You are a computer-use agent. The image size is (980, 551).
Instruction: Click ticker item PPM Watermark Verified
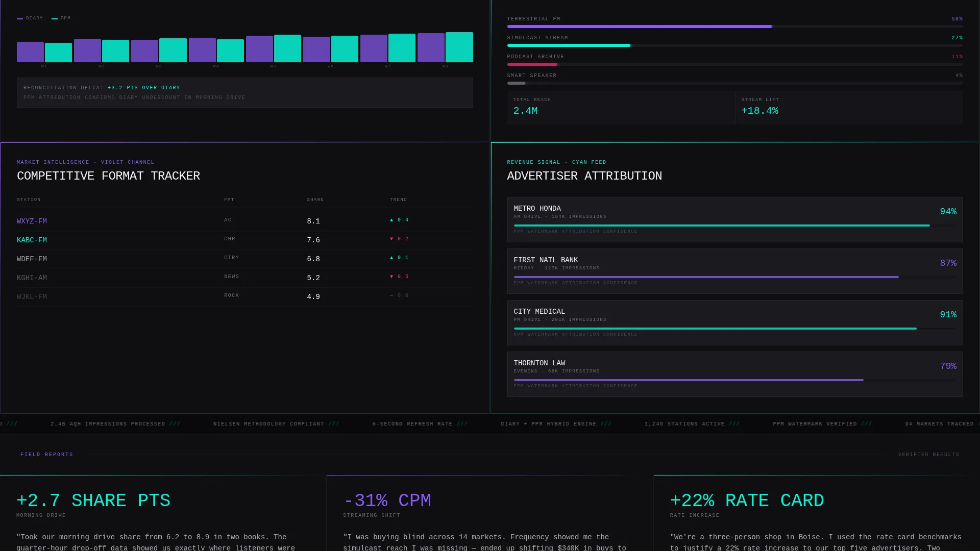pyautogui.click(x=815, y=424)
